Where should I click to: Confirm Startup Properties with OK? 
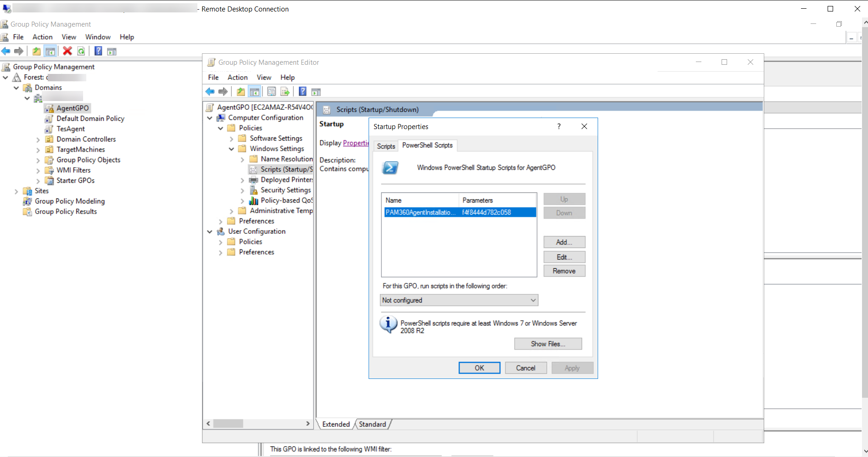point(479,368)
